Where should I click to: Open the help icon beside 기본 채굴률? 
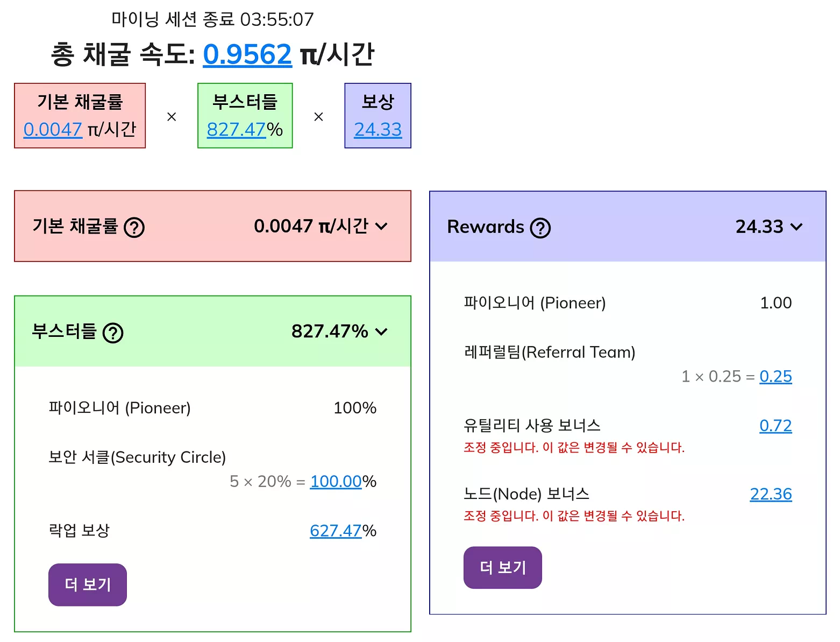click(x=133, y=227)
